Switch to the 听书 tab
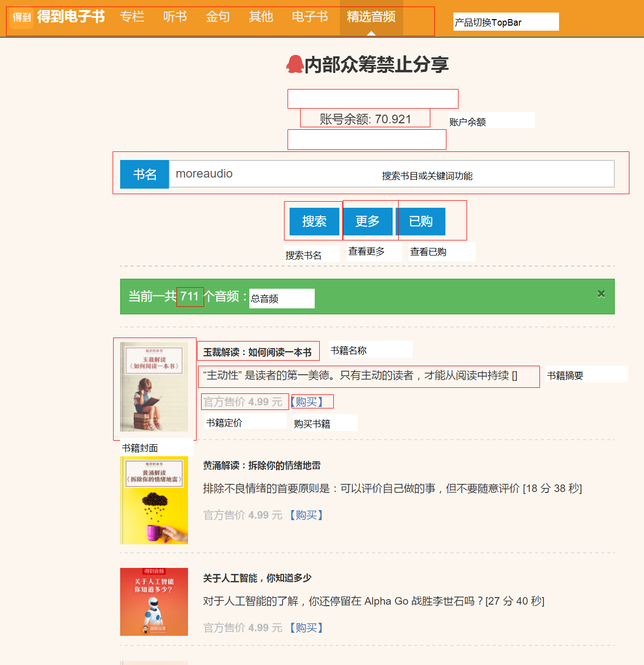 175,17
